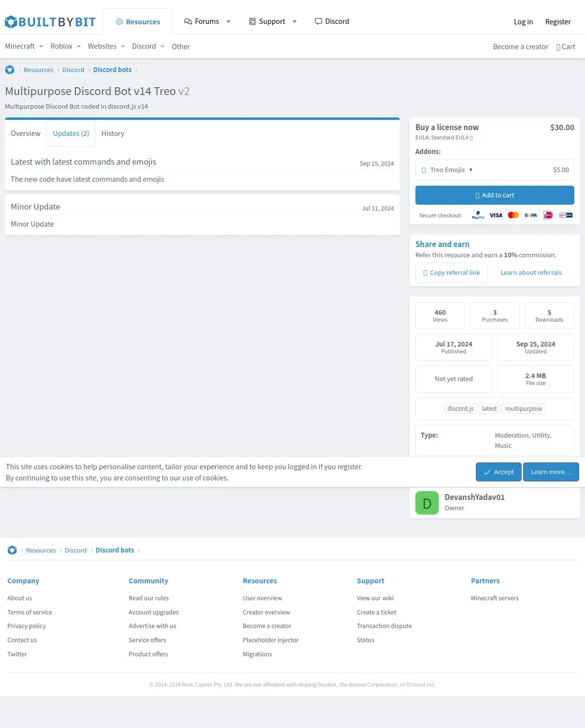Switch to the Overview tab
Viewport: 585px width, 728px height.
pos(26,134)
